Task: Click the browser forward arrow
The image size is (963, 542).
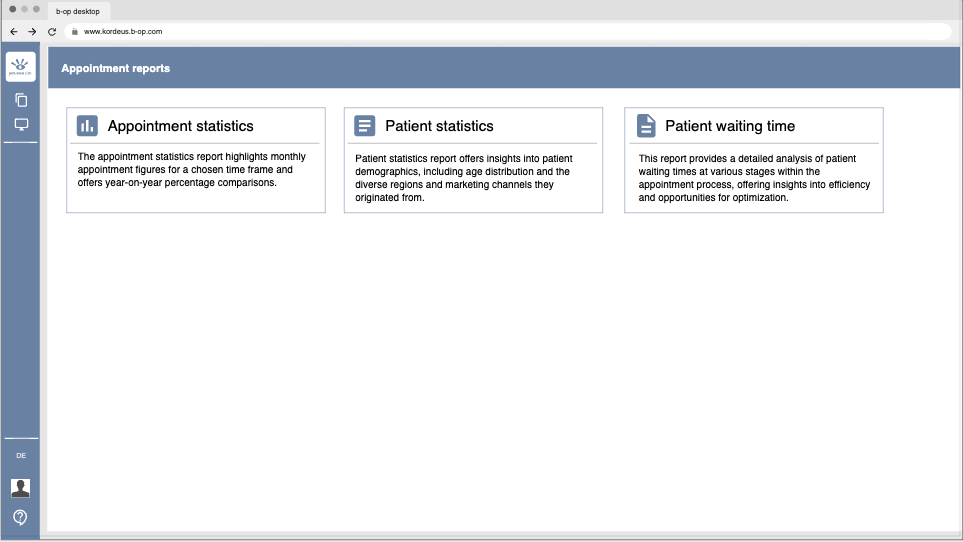Action: coord(33,32)
